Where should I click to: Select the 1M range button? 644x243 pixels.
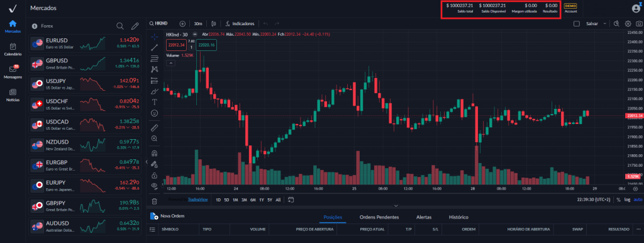tap(235, 200)
